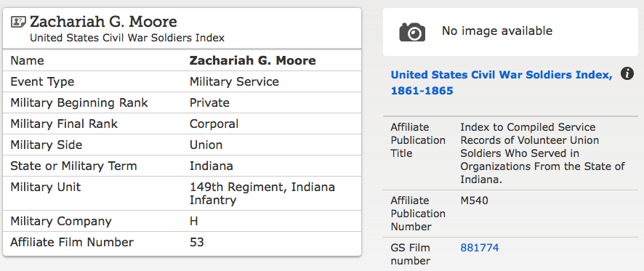This screenshot has width=644, height=271.
Task: Click the camera icon in the image box
Action: (412, 32)
